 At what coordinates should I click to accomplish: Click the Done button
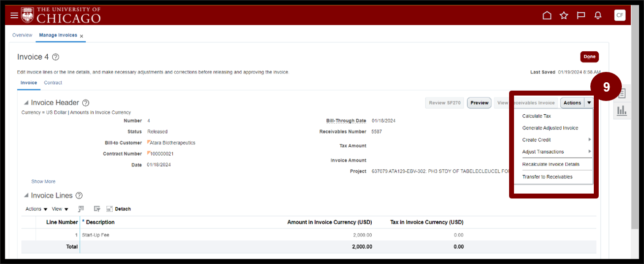(x=589, y=57)
